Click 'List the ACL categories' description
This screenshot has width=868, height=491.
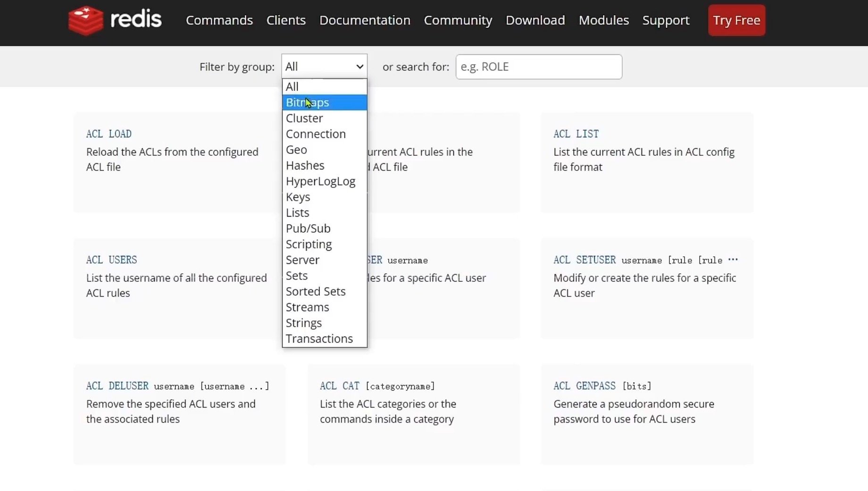click(388, 412)
